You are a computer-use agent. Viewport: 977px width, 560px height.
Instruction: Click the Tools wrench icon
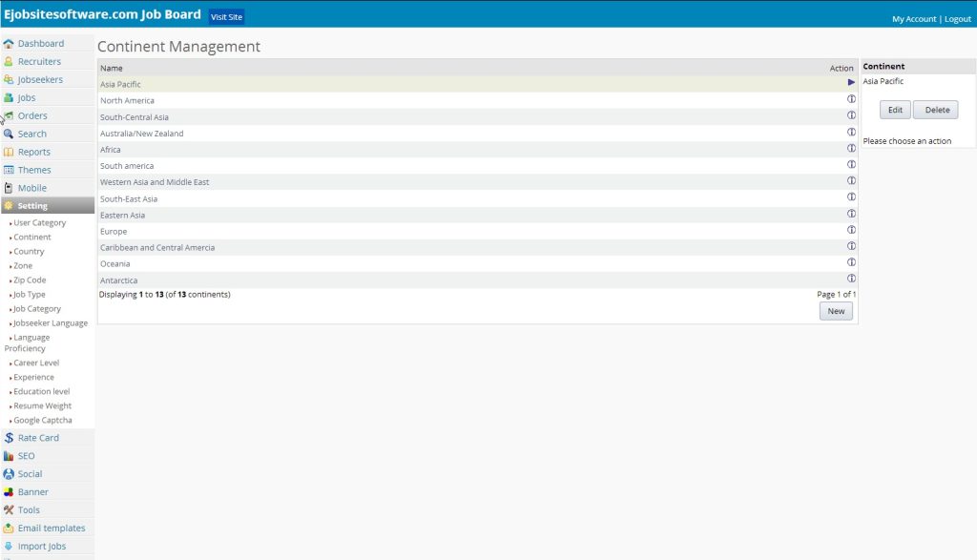click(x=8, y=510)
